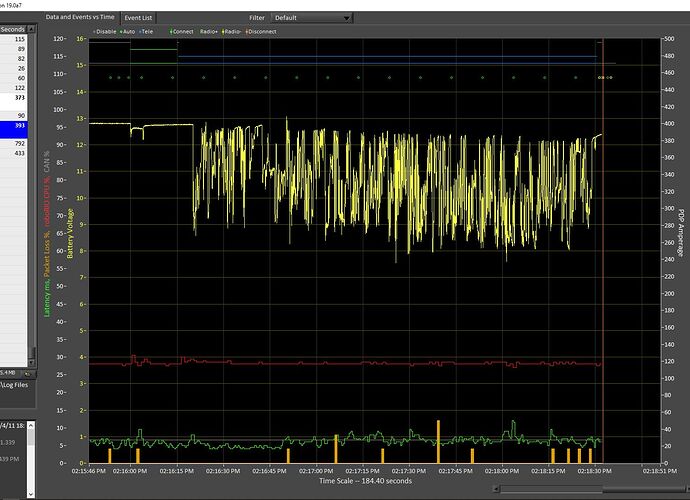Click the tallest orange packet loss bar

(x=438, y=441)
